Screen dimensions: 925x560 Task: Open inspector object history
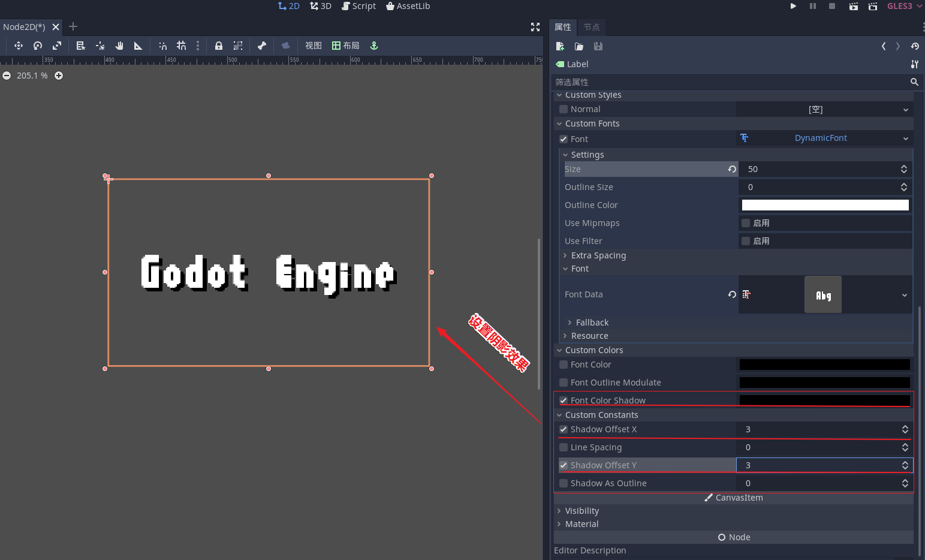pyautogui.click(x=915, y=46)
